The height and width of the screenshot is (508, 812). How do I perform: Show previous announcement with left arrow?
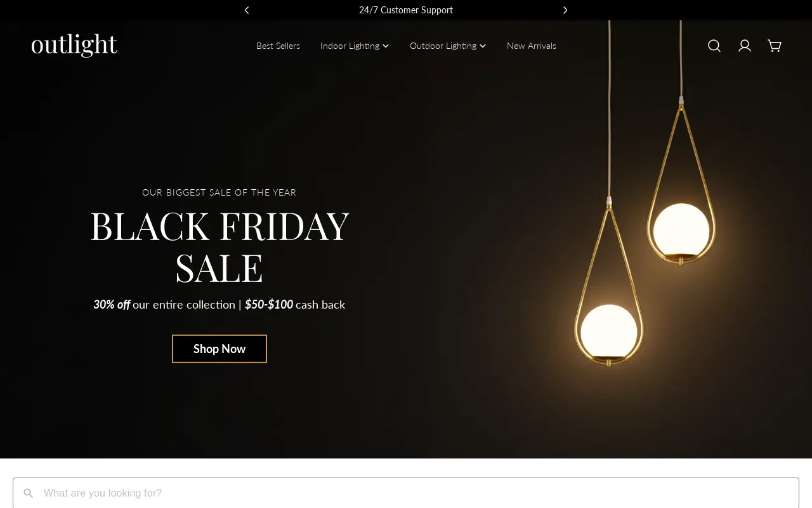coord(247,10)
